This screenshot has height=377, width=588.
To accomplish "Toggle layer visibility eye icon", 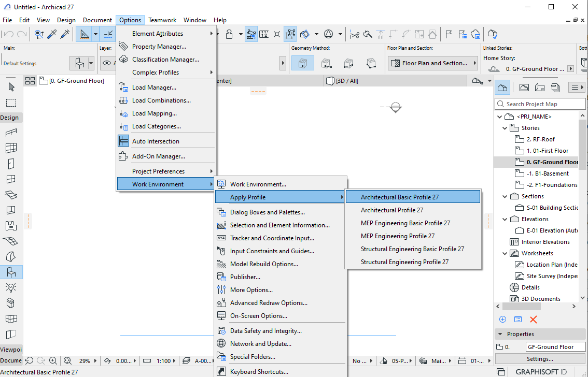I will click(x=107, y=63).
